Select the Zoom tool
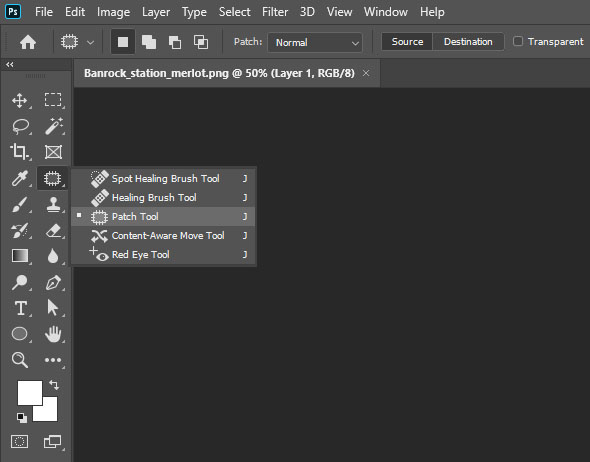The image size is (590, 462). tap(20, 360)
